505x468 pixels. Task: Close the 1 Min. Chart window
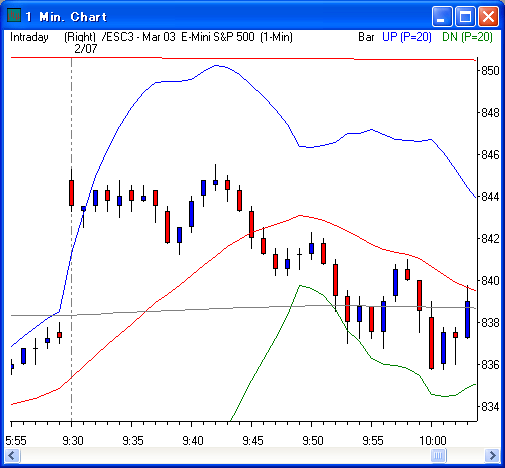488,16
